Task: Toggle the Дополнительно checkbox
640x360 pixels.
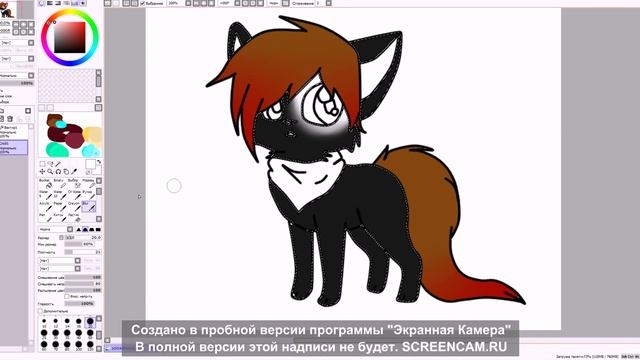Action: tap(40, 311)
